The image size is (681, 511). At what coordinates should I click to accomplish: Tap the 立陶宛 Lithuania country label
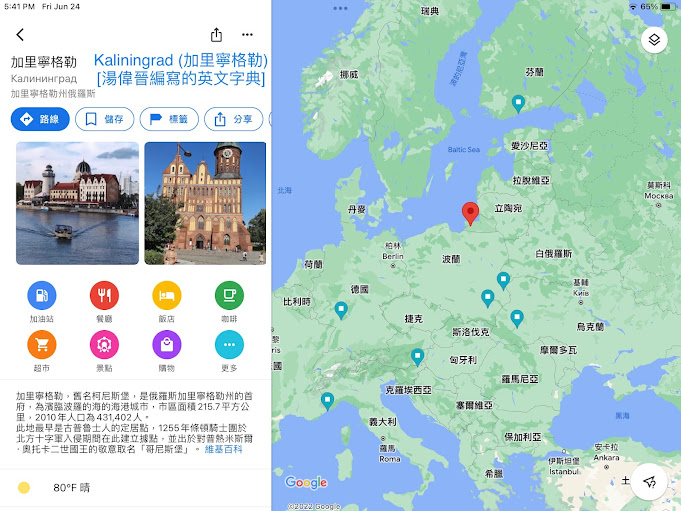click(x=508, y=208)
